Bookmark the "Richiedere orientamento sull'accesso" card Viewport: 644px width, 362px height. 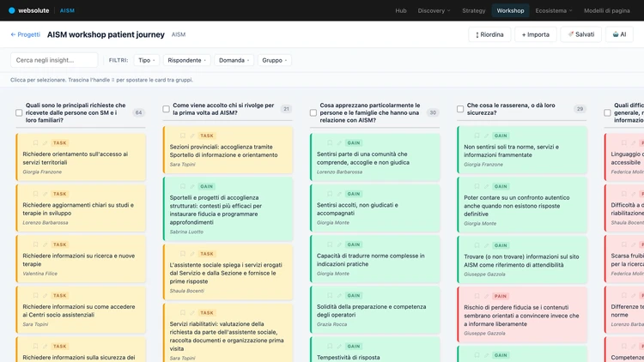[x=35, y=143]
